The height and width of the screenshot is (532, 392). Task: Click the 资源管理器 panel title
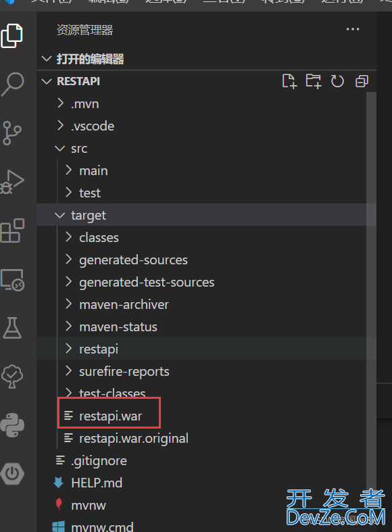pos(84,30)
